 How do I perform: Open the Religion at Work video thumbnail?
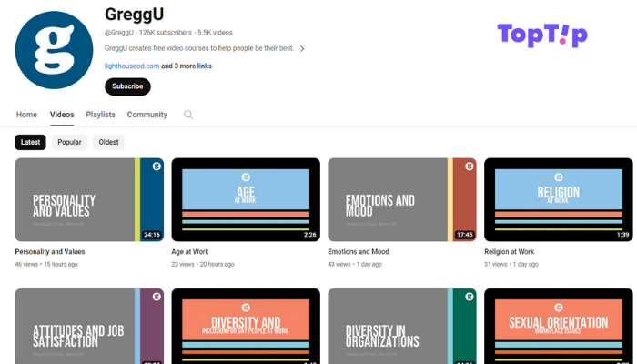pyautogui.click(x=559, y=199)
